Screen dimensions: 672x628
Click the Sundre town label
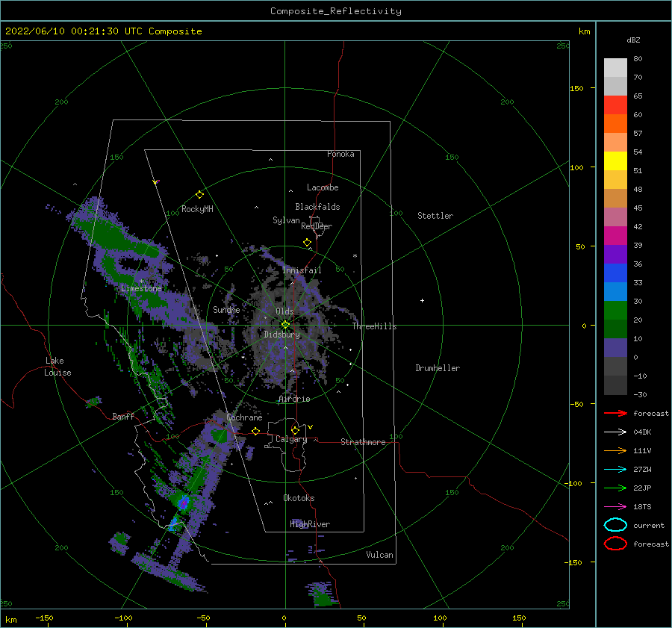coord(226,309)
